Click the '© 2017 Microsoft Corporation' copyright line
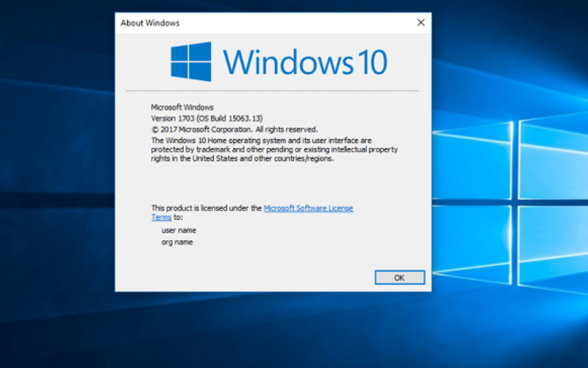Screen dimensions: 588x368 point(234,130)
